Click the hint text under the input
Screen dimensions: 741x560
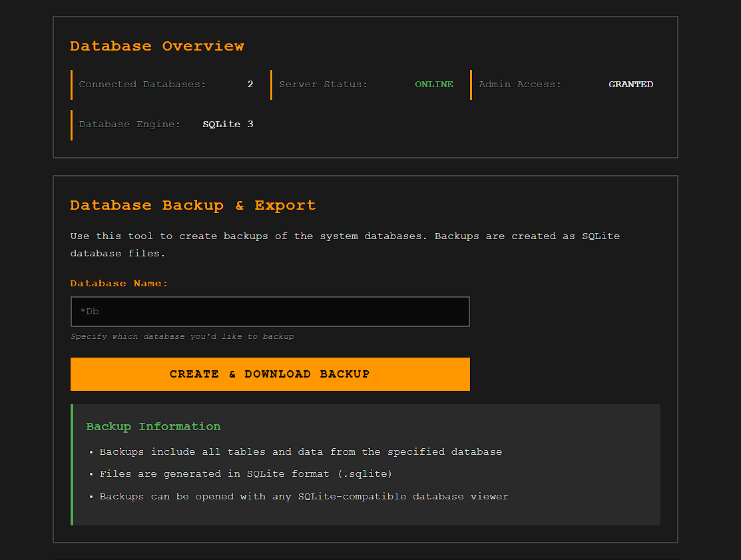(x=182, y=337)
